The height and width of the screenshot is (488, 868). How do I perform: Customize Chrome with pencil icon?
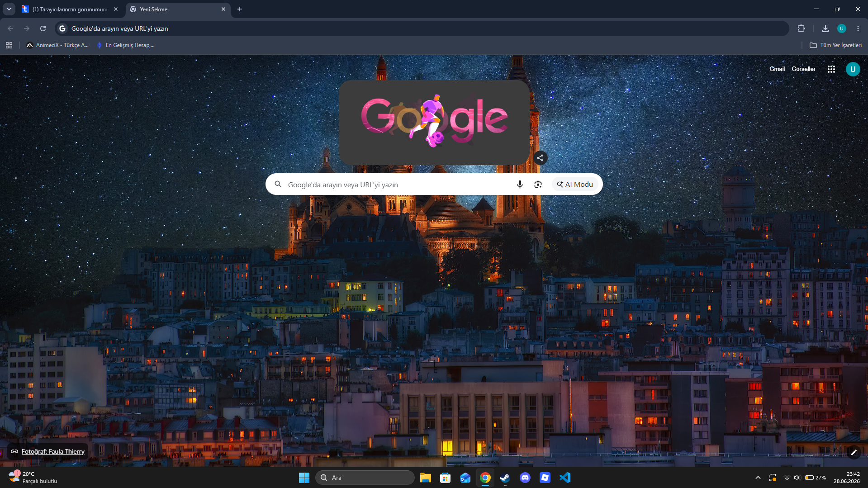tap(854, 452)
